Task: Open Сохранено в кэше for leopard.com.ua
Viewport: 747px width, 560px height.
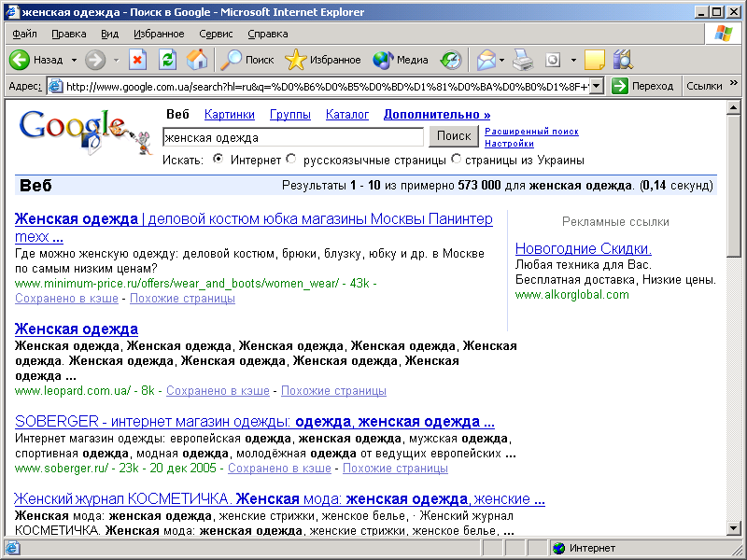Action: (x=218, y=390)
